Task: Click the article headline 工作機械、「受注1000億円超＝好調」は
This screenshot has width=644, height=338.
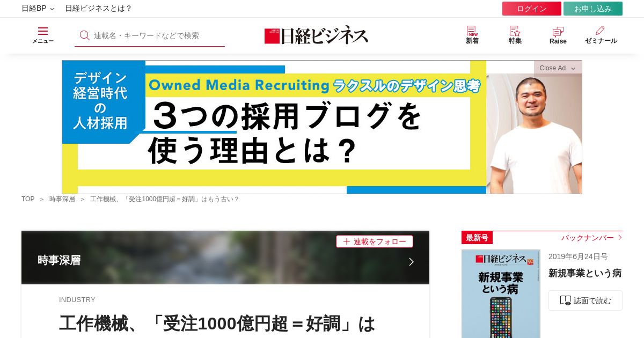Action: tap(217, 324)
